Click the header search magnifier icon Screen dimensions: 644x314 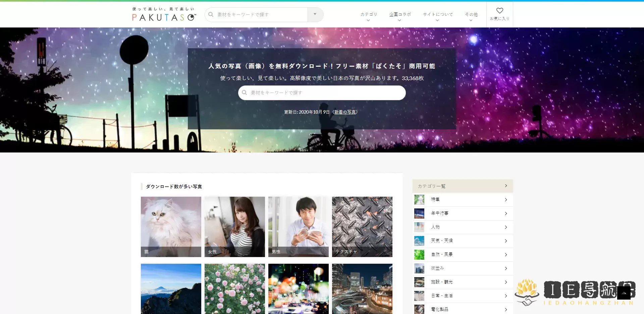(x=211, y=14)
